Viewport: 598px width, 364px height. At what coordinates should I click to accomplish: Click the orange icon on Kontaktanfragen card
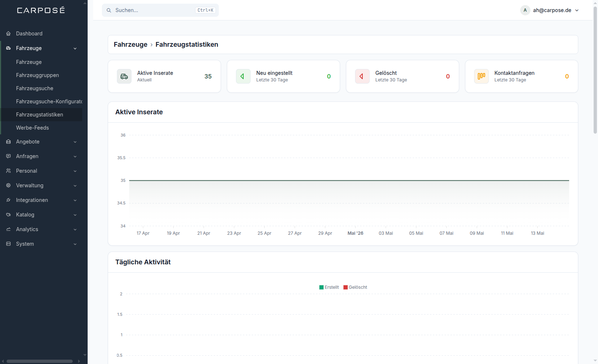pyautogui.click(x=481, y=76)
